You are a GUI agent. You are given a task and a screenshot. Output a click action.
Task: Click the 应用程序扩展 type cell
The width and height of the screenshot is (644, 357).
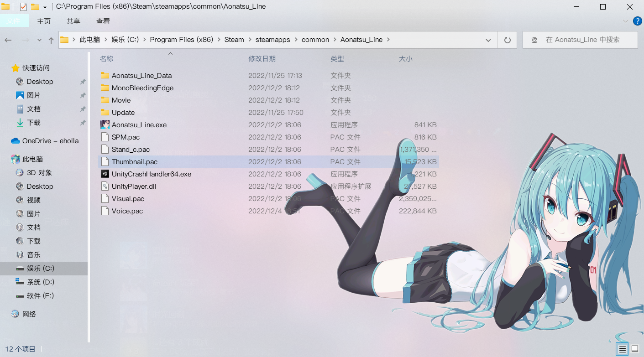tap(351, 186)
